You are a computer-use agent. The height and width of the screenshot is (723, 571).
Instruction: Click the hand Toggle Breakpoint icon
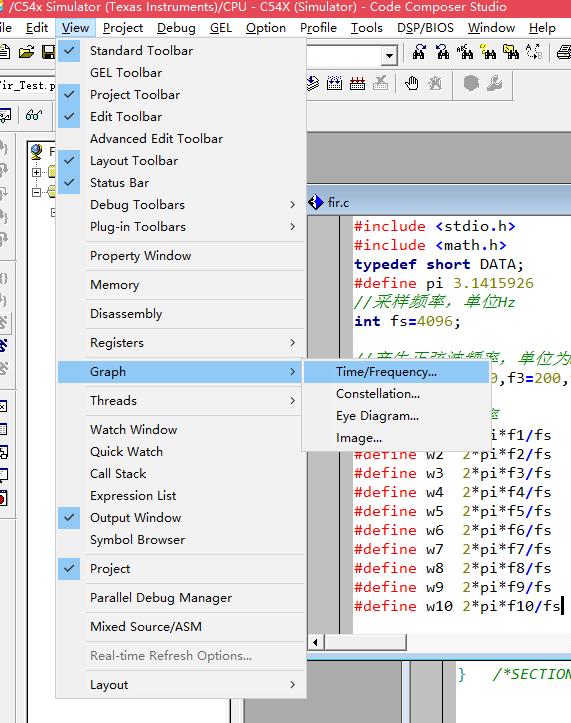coord(411,83)
